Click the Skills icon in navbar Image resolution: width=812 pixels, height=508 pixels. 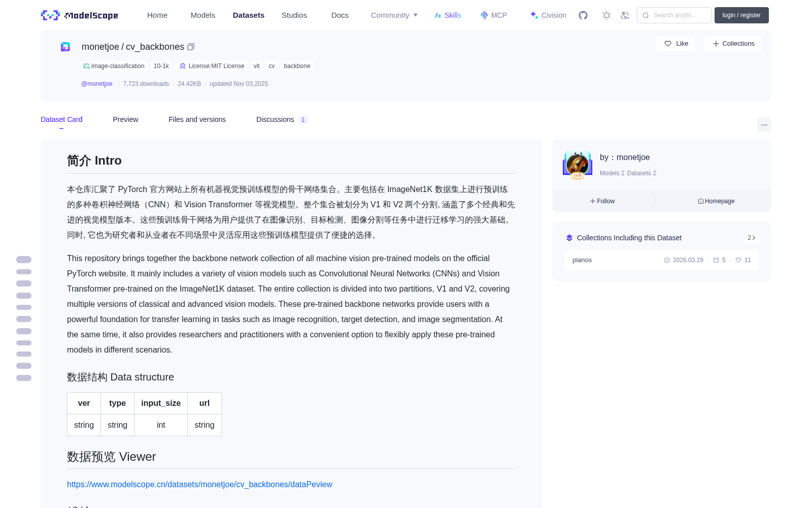[438, 15]
